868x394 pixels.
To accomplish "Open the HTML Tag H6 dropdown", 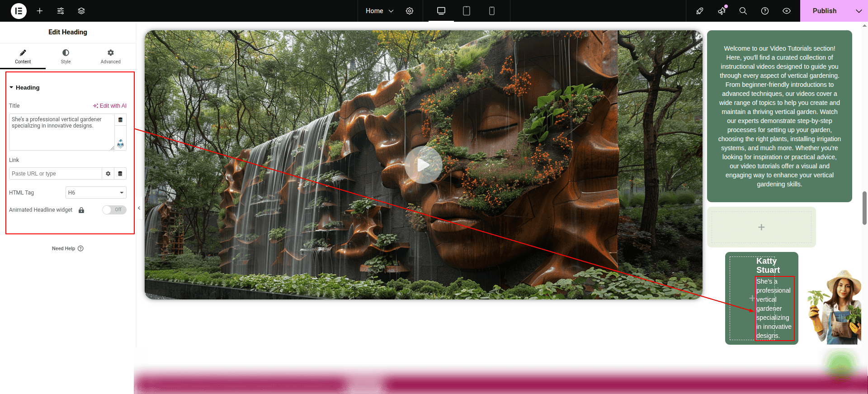I will (x=96, y=193).
